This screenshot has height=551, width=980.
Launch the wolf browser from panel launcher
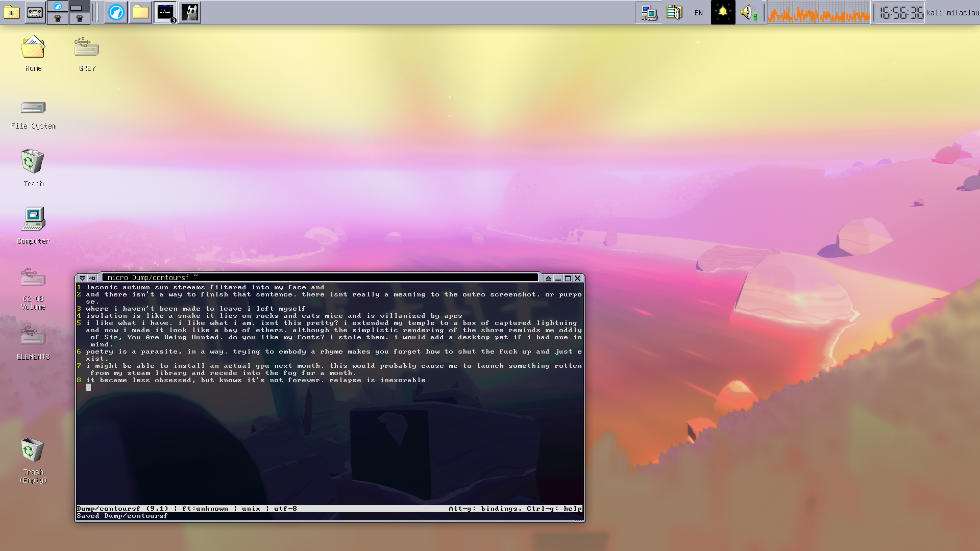[x=116, y=12]
